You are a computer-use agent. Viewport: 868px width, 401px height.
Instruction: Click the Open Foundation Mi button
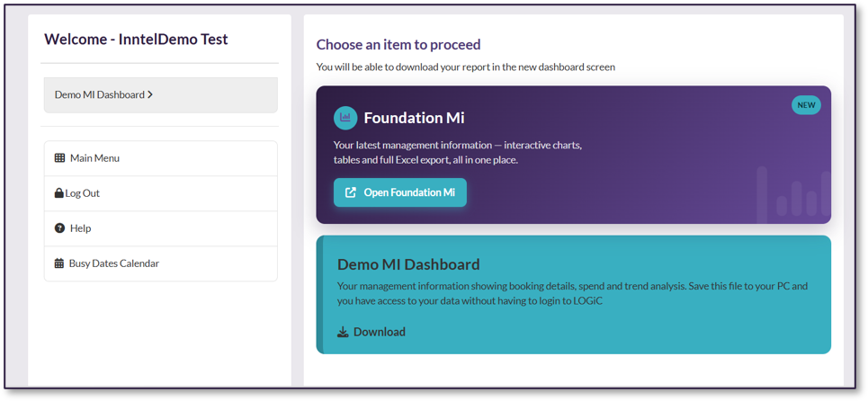tap(400, 192)
